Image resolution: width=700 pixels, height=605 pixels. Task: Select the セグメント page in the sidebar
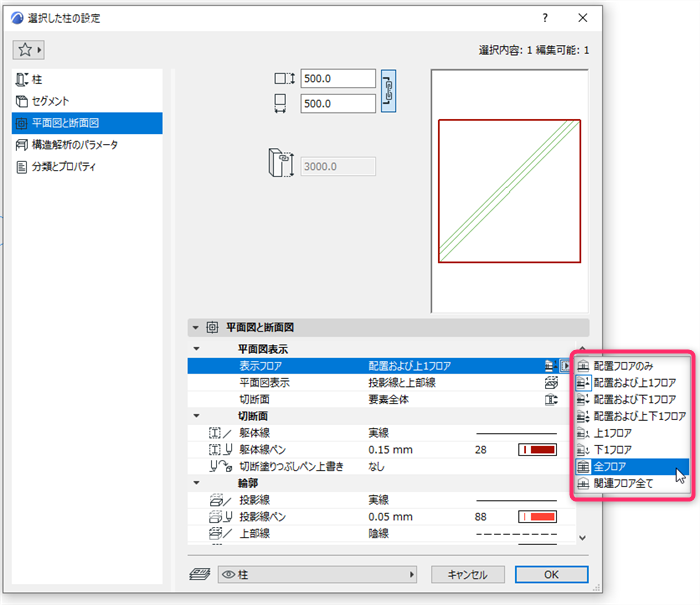pos(87,101)
